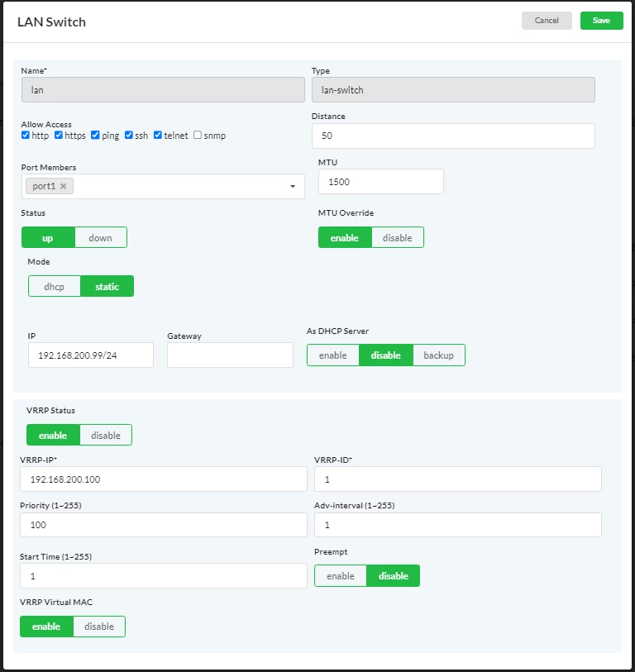Disable MTU Override

[x=398, y=237]
